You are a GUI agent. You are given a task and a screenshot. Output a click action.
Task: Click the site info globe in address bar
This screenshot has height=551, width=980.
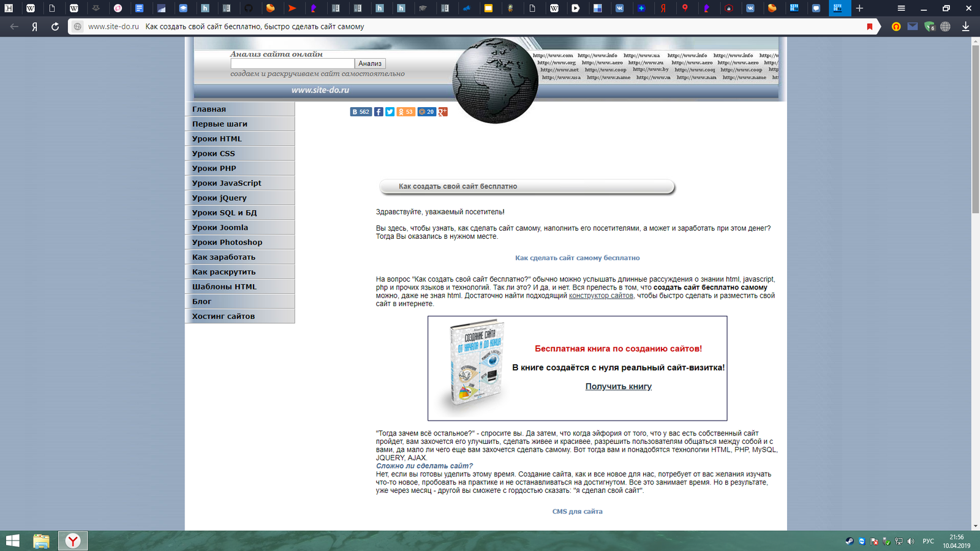tap(77, 26)
